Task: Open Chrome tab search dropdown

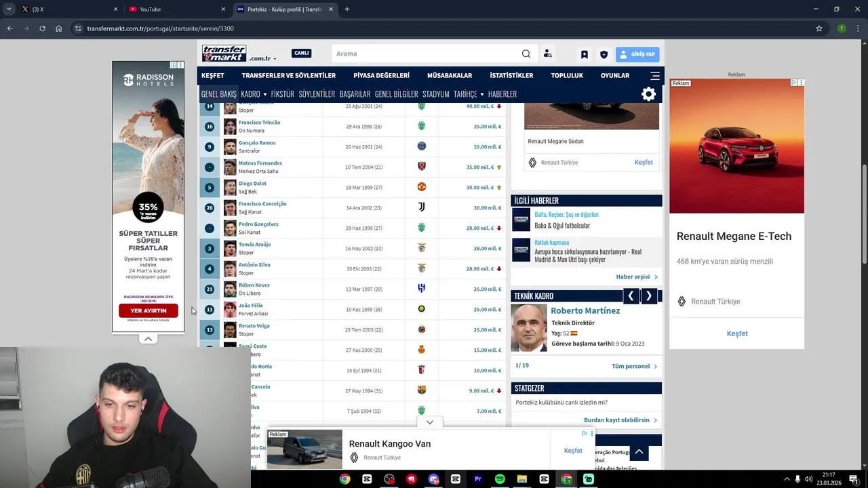Action: point(9,9)
